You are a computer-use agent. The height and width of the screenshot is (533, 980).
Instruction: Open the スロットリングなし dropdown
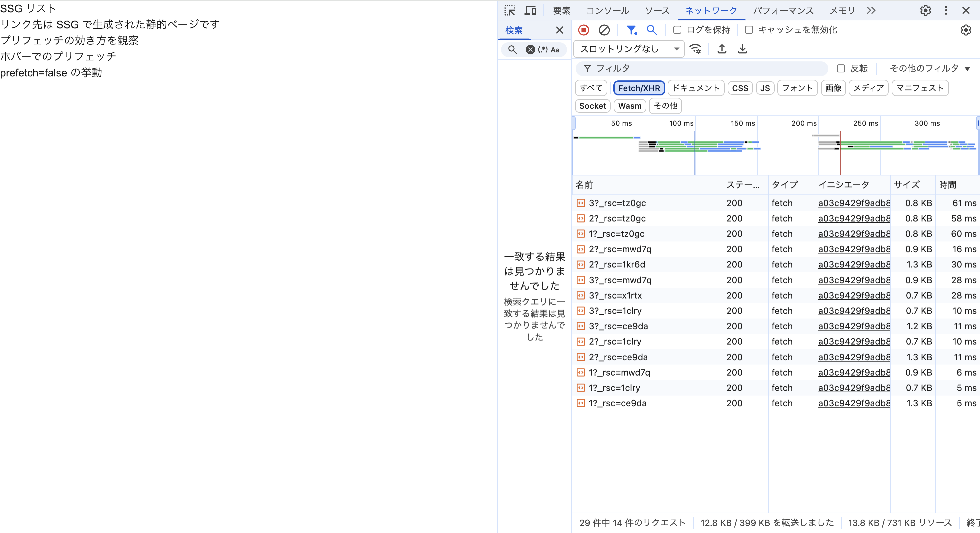(629, 49)
